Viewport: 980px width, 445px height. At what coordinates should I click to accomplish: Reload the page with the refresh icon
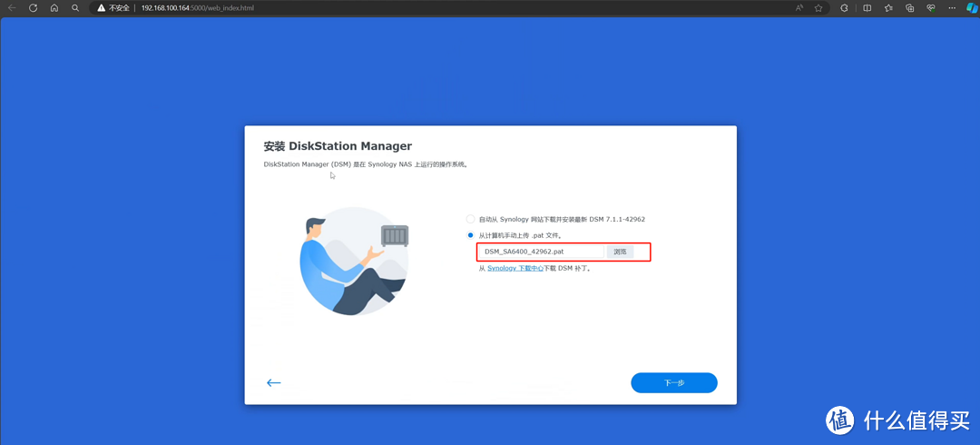click(x=34, y=8)
